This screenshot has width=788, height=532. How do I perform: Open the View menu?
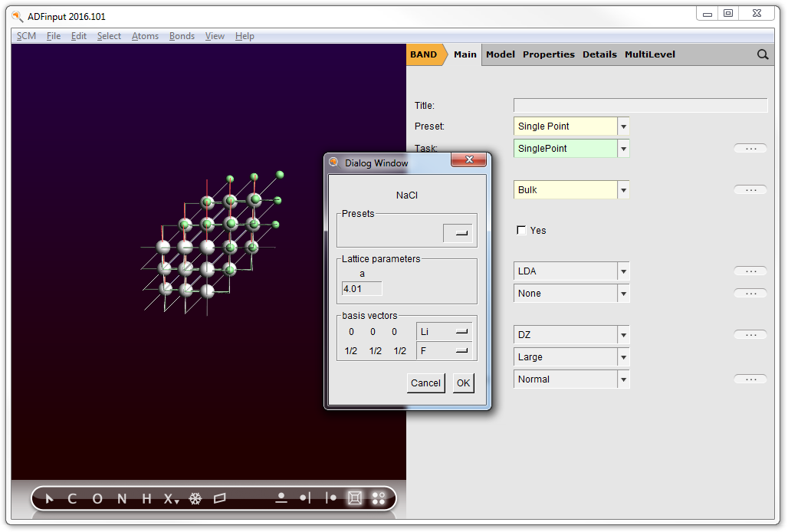[215, 36]
